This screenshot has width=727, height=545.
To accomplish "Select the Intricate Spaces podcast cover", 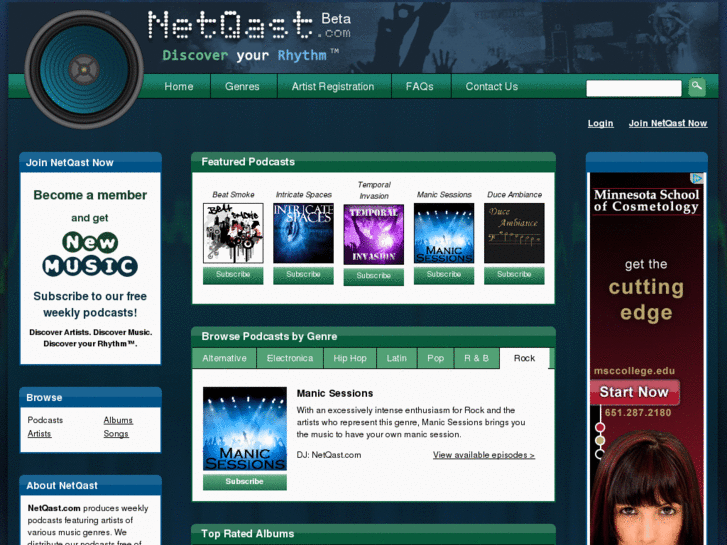I will [x=303, y=233].
